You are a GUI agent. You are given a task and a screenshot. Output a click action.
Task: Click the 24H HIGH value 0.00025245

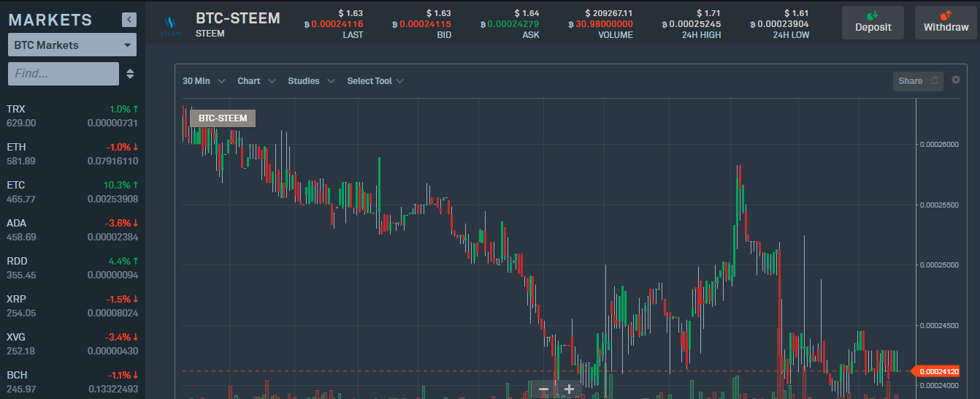694,24
